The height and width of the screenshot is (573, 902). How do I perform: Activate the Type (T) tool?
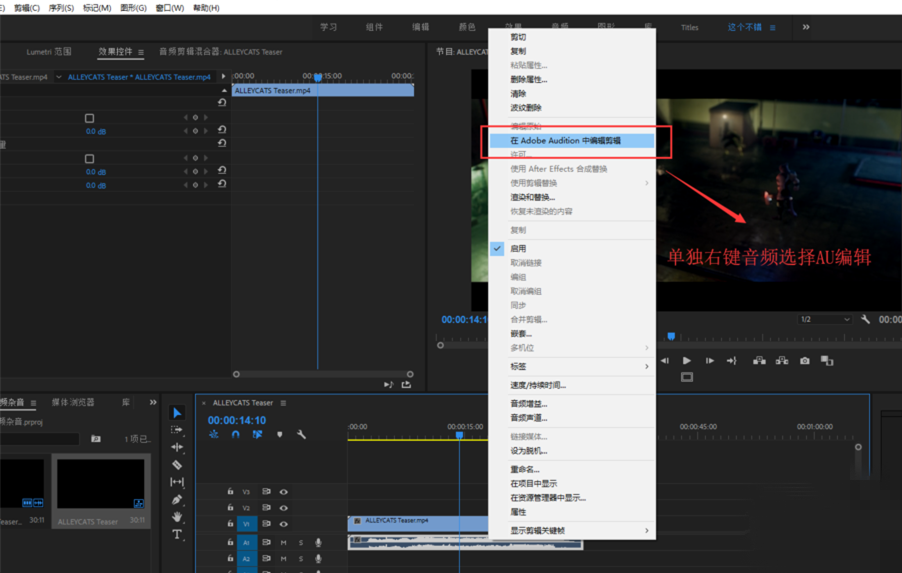[177, 535]
